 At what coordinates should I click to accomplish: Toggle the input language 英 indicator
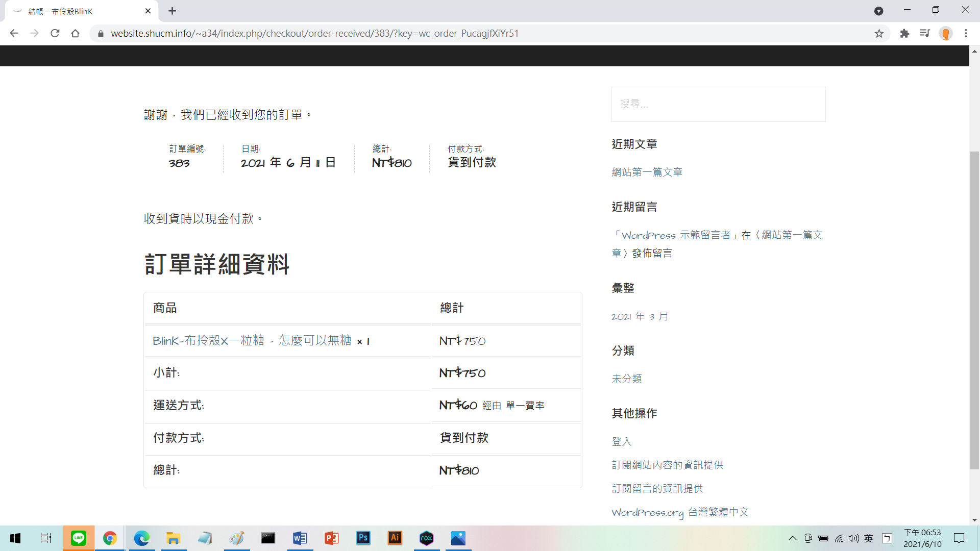pyautogui.click(x=869, y=538)
